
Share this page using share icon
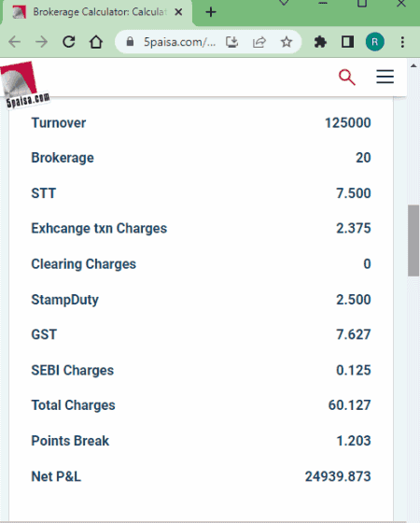pos(259,42)
